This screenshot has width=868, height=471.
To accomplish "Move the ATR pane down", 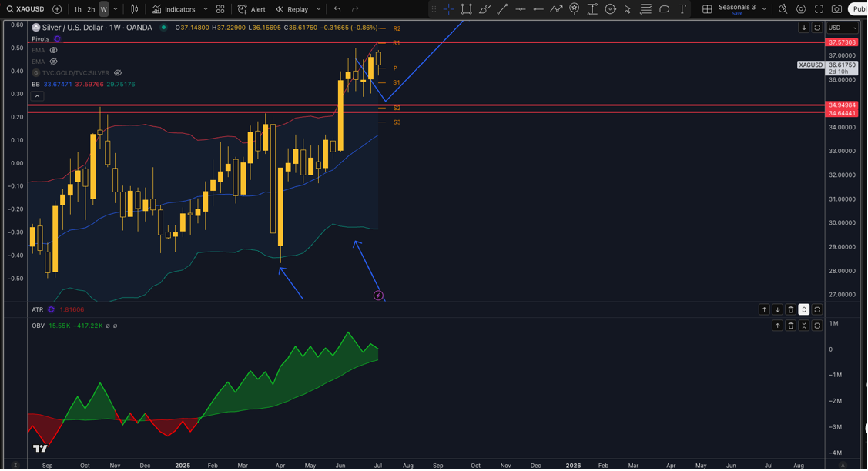I will (x=777, y=309).
